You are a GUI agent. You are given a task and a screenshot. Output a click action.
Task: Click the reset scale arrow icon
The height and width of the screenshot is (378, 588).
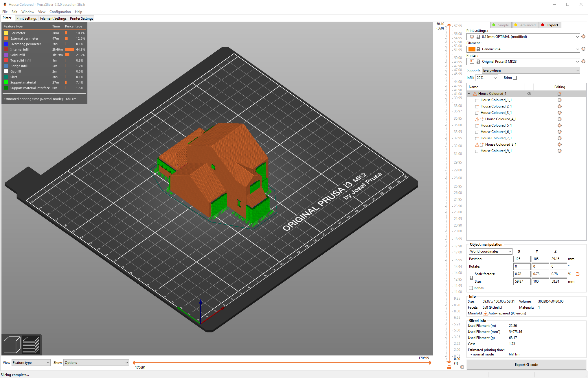click(x=578, y=274)
